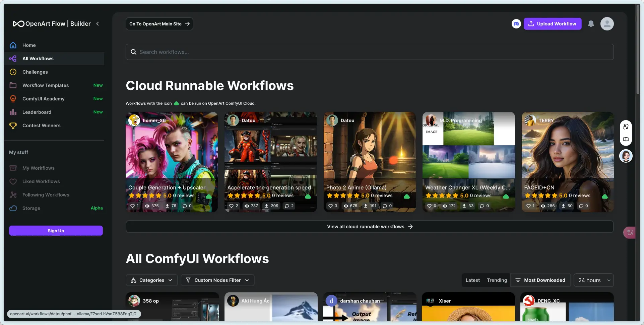Select the Most Downloaded sorting tab
This screenshot has height=325, width=644.
540,280
